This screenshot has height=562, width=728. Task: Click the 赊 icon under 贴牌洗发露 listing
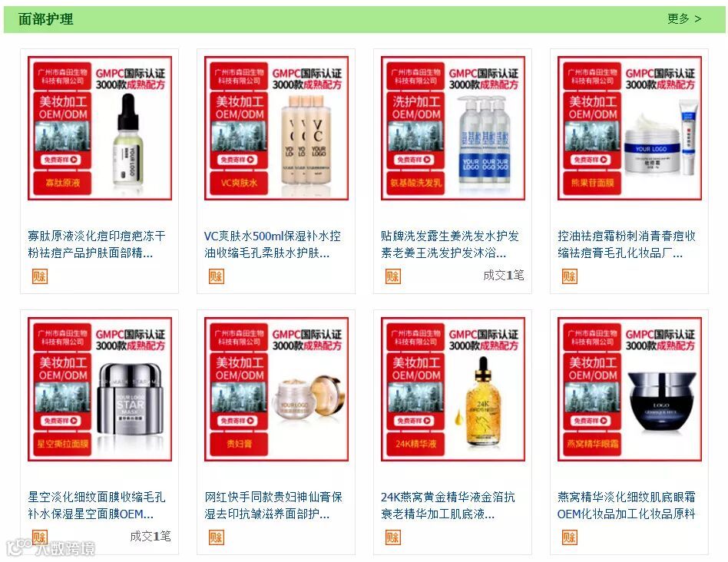coord(392,276)
